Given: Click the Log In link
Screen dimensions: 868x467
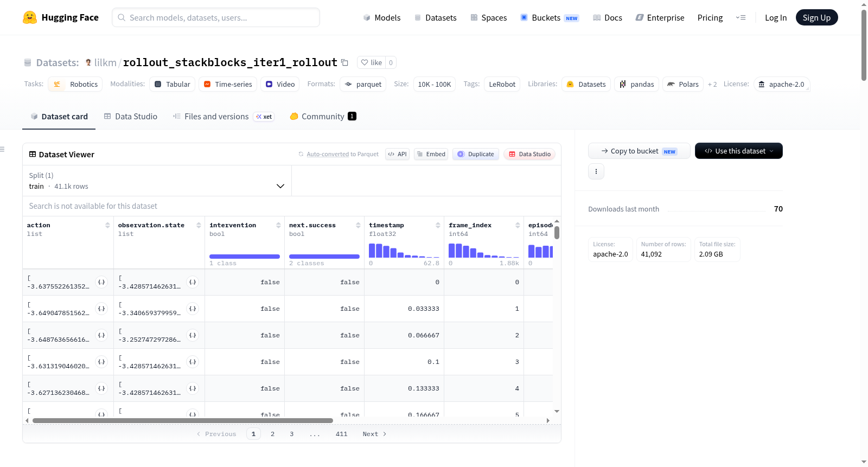Looking at the screenshot, I should click(x=776, y=17).
